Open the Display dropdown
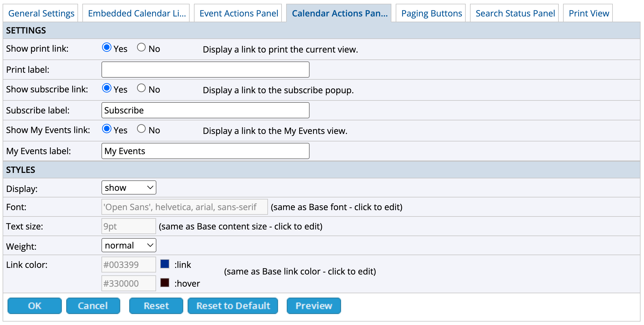The image size is (644, 325). [129, 188]
